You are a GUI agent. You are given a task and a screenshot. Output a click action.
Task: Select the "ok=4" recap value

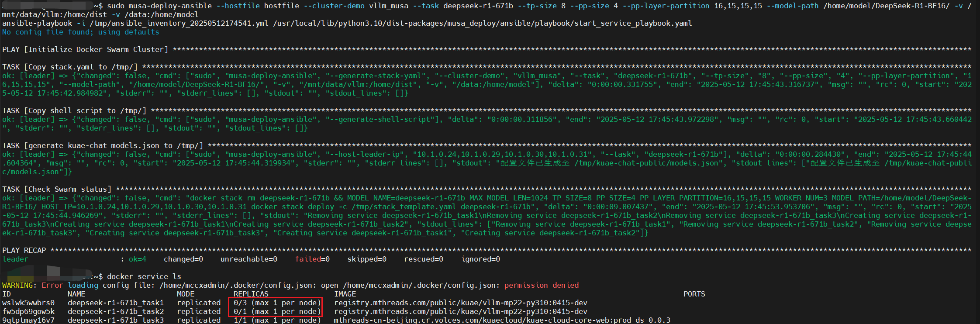coord(138,259)
